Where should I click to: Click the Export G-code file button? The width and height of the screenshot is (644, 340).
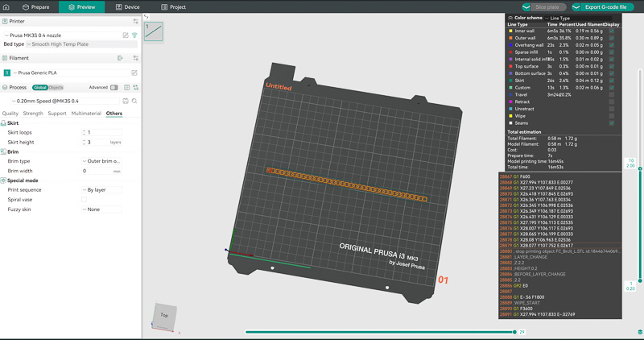pos(605,6)
